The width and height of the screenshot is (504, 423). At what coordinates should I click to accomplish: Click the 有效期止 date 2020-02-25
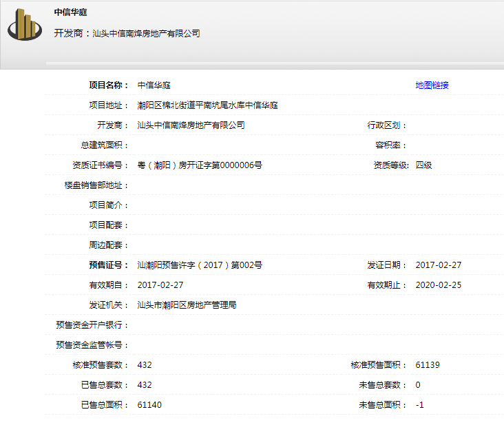click(x=439, y=285)
